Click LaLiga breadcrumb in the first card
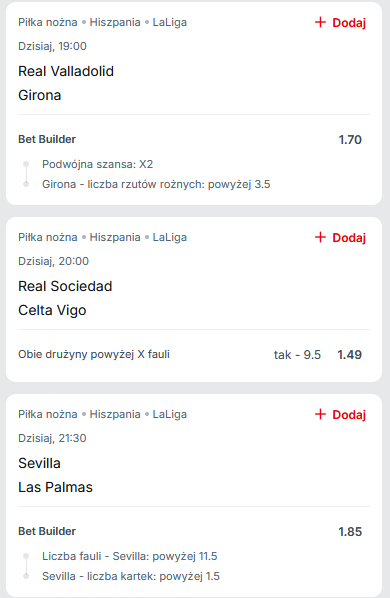Image resolution: width=390 pixels, height=598 pixels. pyautogui.click(x=170, y=23)
